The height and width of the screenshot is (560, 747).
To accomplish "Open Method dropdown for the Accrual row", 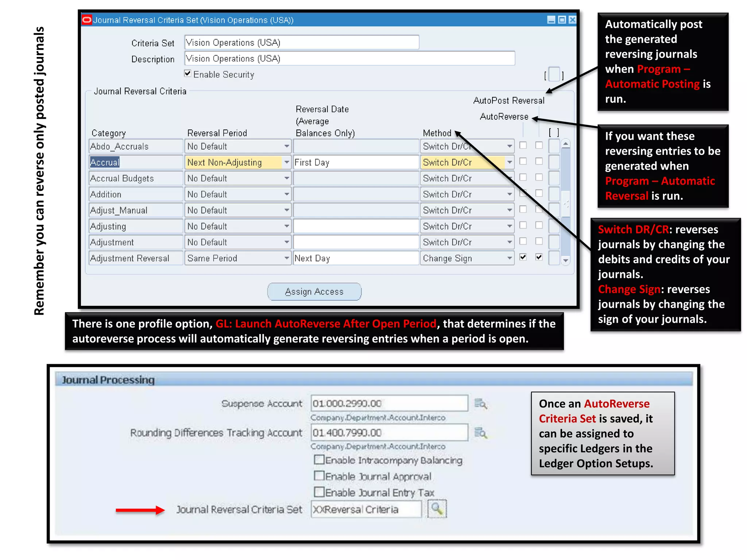I will coord(510,162).
